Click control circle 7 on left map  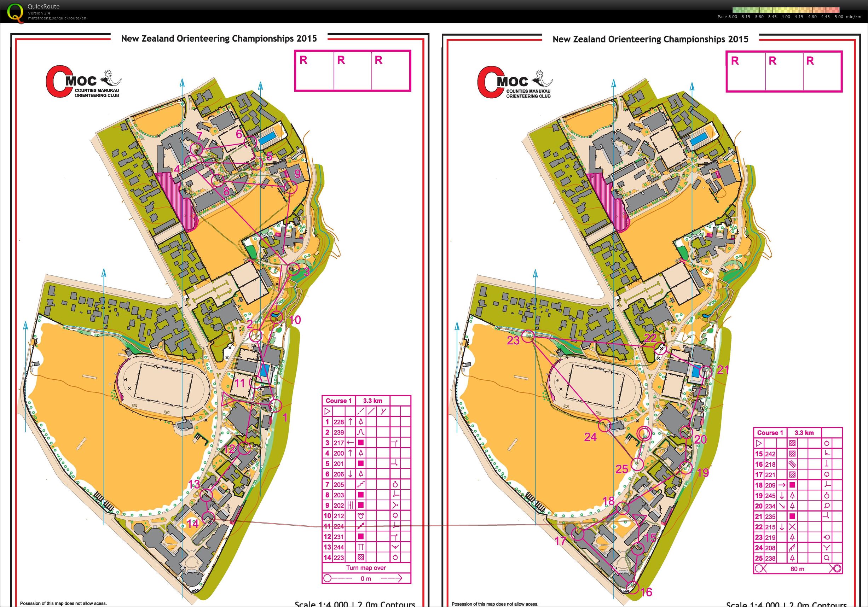(x=197, y=149)
